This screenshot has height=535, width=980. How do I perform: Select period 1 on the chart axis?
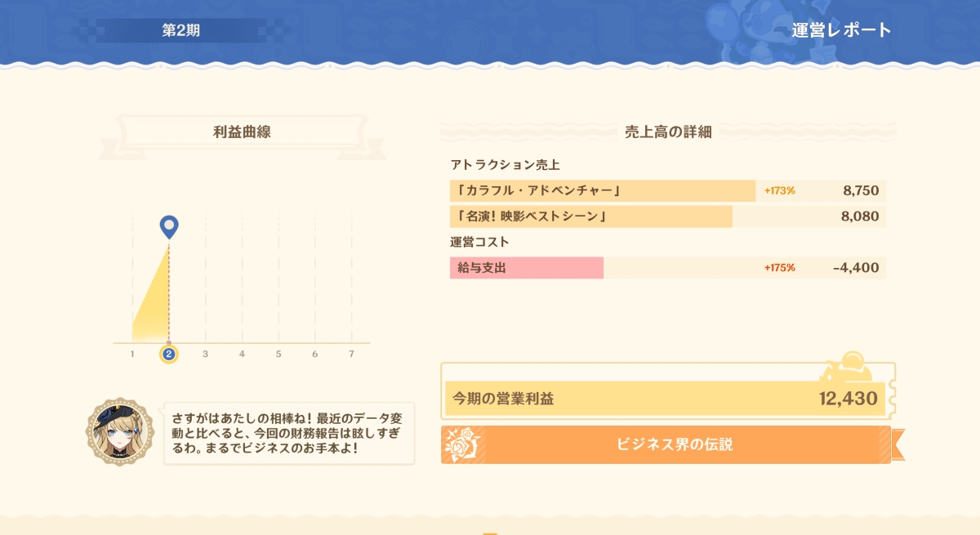[132, 354]
